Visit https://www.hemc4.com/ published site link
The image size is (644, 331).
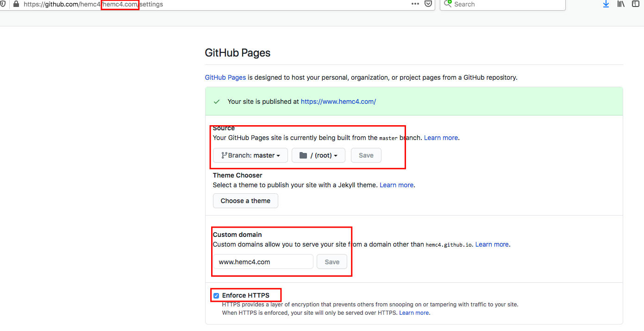tap(338, 102)
